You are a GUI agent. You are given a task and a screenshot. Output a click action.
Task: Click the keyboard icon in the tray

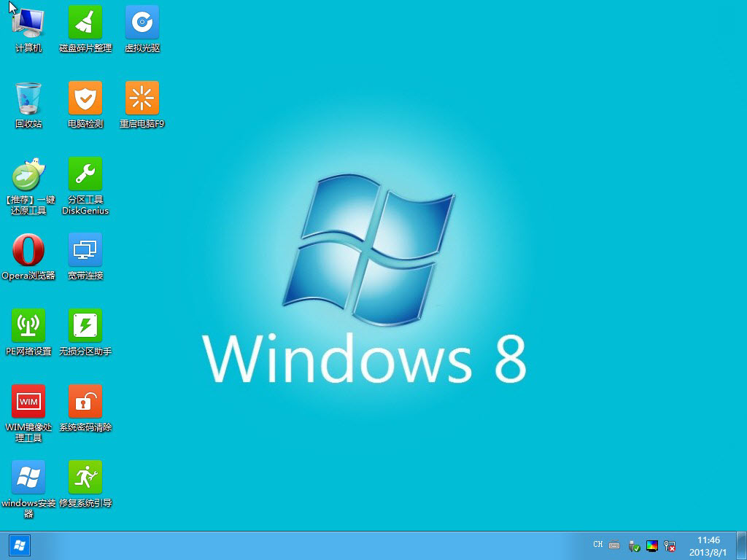(614, 545)
